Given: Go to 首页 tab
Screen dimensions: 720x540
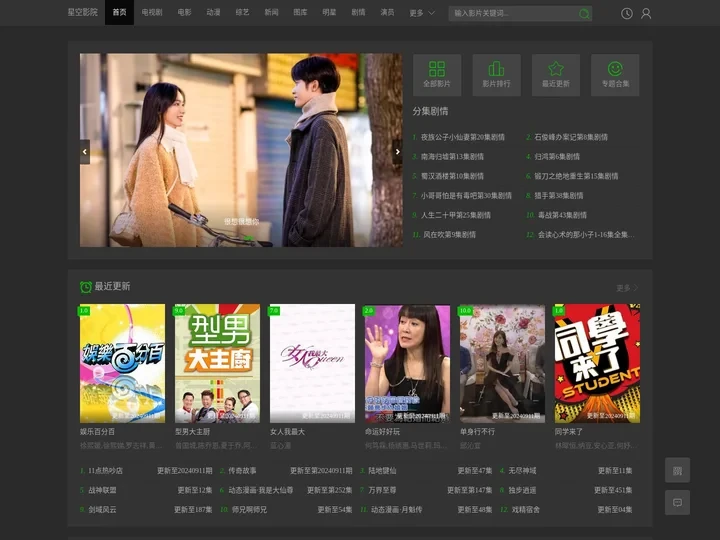Looking at the screenshot, I should tap(119, 12).
